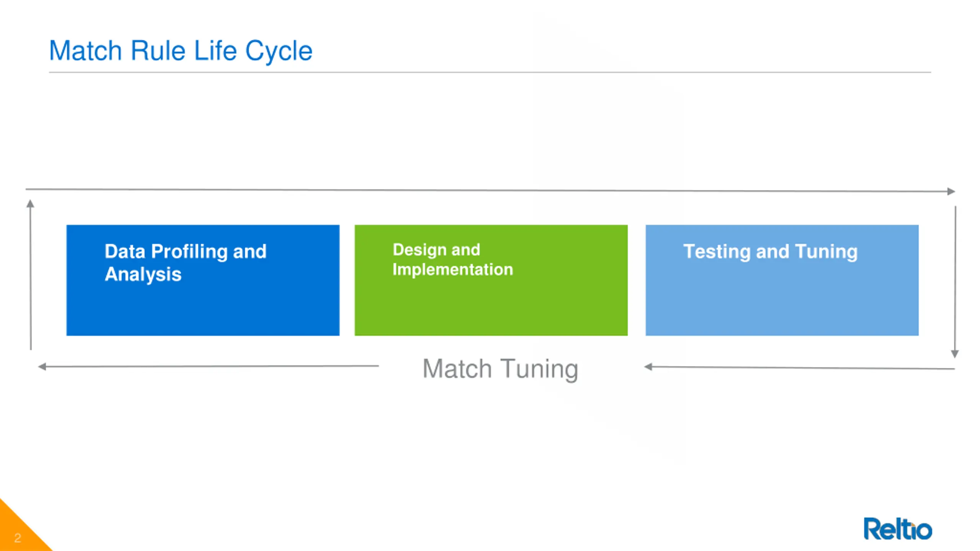Click the orange corner triangle
Viewport: 980px width, 551px height.
click(19, 532)
